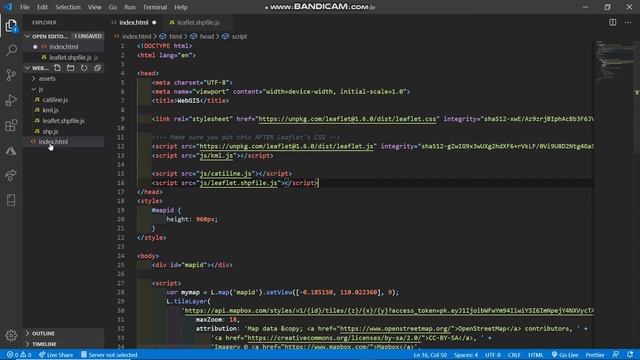Open the Explorer view in activity bar
Image resolution: width=640 pixels, height=360 pixels.
[x=11, y=26]
